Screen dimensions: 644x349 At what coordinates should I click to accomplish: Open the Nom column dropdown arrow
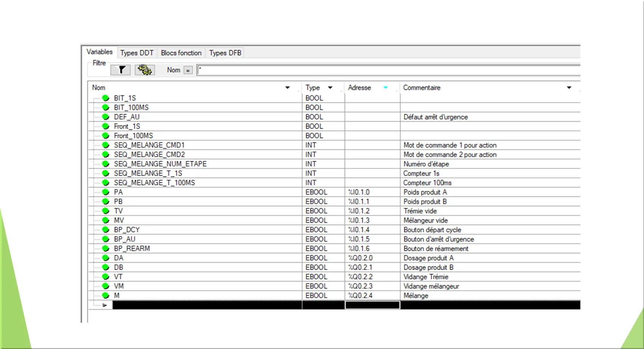(x=288, y=88)
